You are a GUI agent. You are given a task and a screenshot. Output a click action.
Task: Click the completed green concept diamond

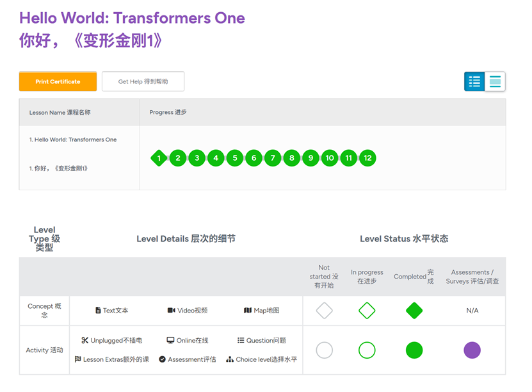(414, 311)
